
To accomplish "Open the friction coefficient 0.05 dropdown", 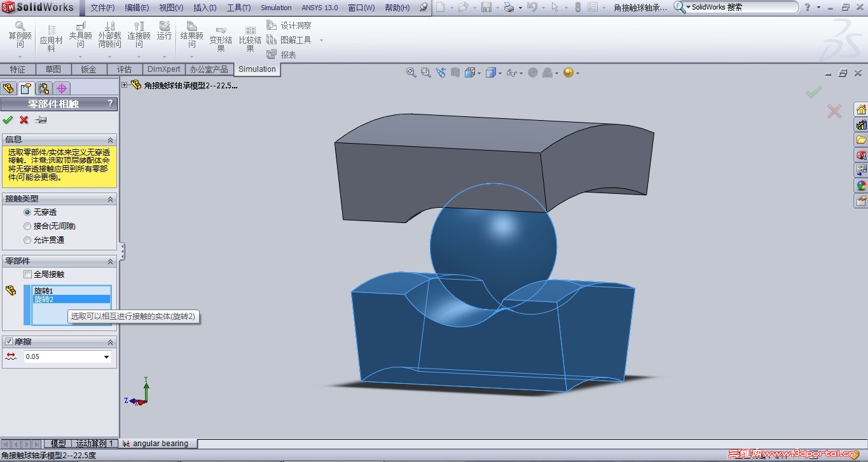I will pyautogui.click(x=106, y=357).
